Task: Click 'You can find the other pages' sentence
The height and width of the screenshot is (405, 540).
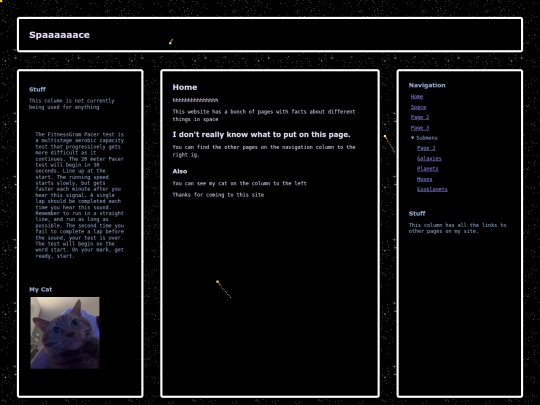Action: point(264,151)
